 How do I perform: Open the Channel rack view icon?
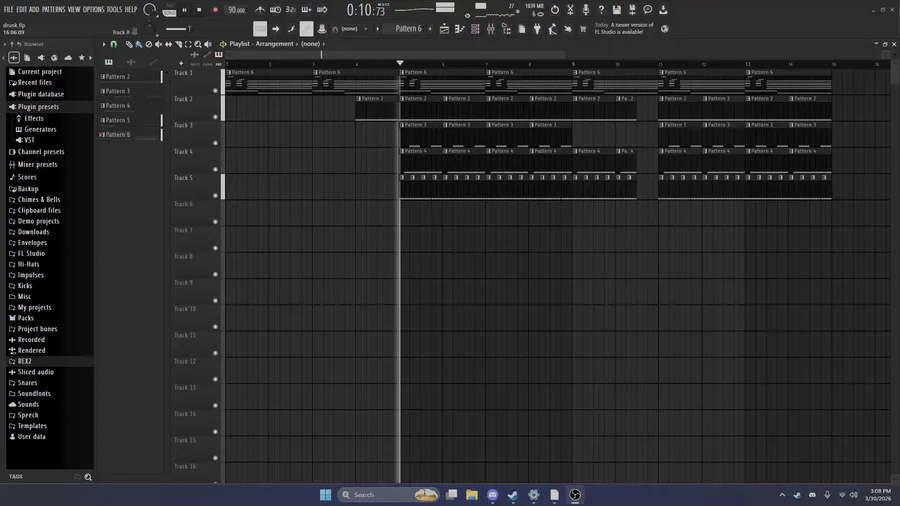click(x=475, y=29)
